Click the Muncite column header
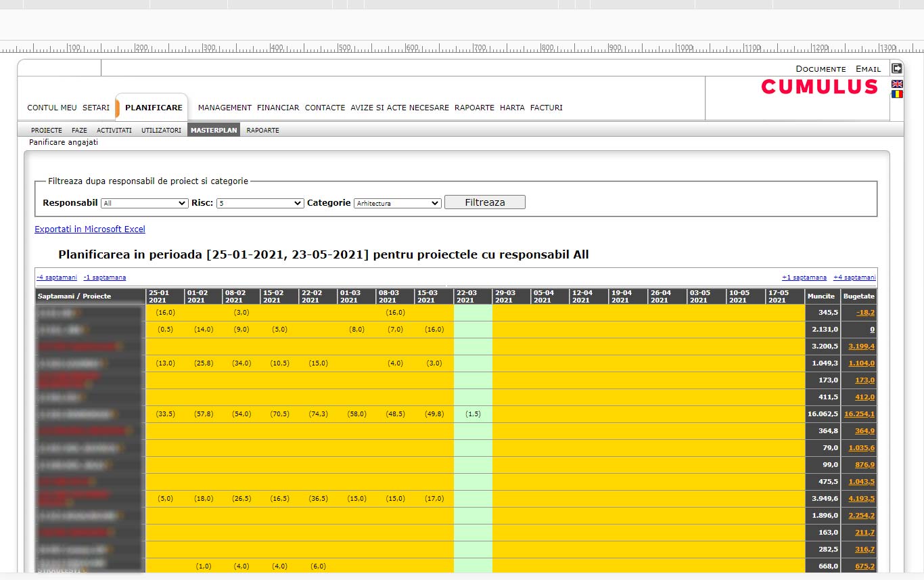 (x=821, y=296)
